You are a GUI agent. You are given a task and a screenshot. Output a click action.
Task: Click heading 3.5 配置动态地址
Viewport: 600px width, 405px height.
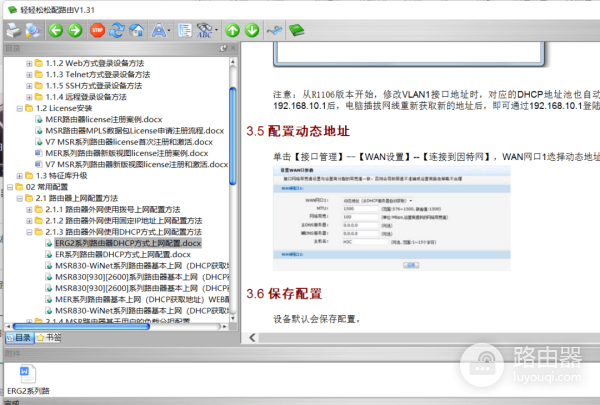coord(298,131)
